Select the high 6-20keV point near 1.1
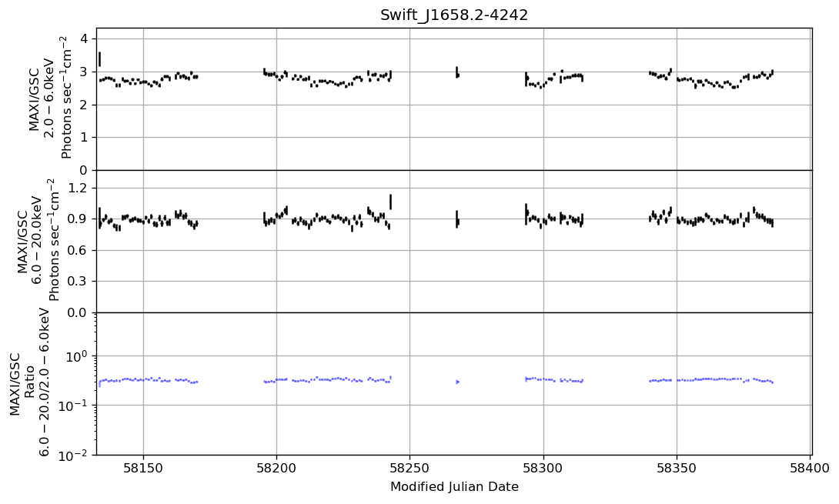839x504 pixels. 390,202
